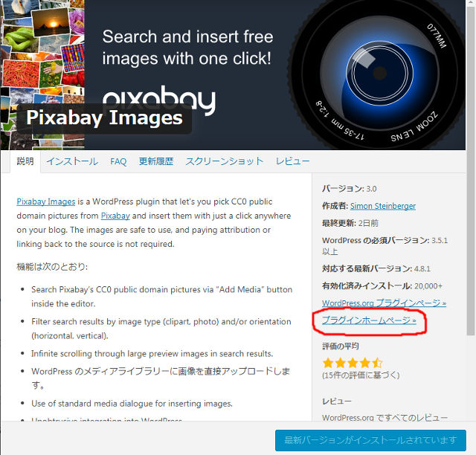This screenshot has height=455, width=476.
Task: Click the Pixabay Images title overlay
Action: pyautogui.click(x=104, y=117)
